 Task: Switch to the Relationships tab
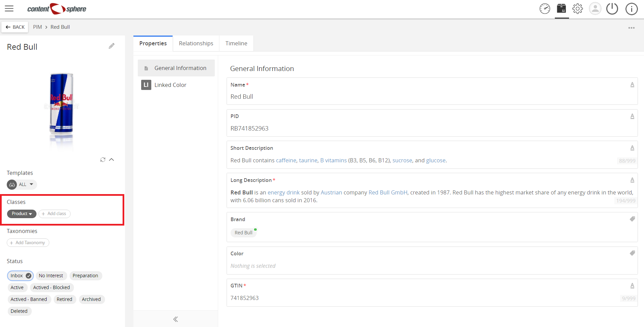196,44
